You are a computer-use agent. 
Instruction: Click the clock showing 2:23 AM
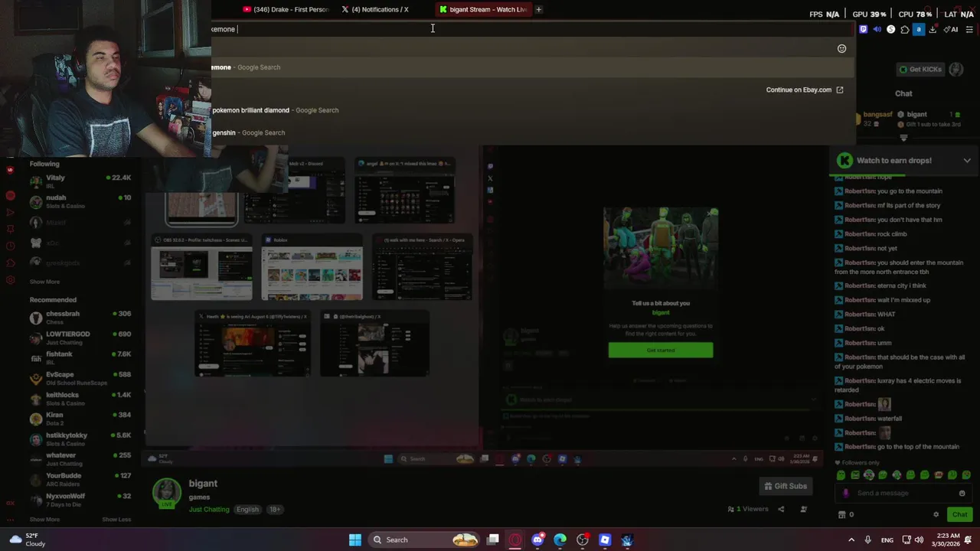[x=947, y=540]
